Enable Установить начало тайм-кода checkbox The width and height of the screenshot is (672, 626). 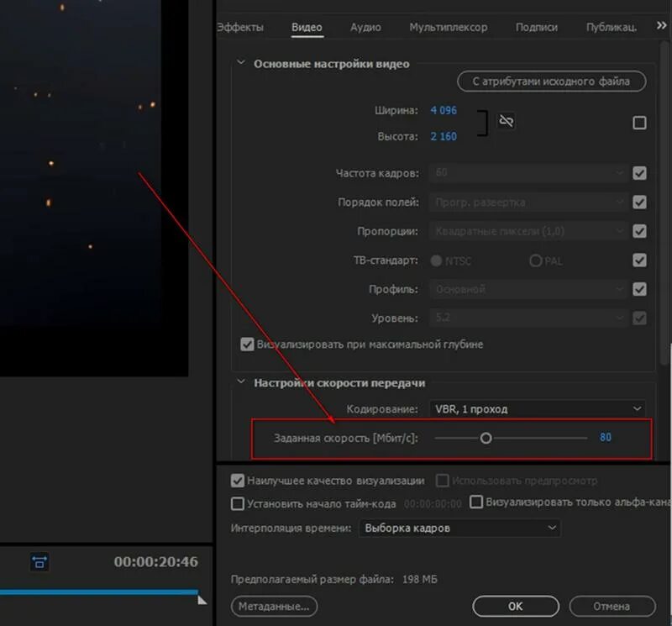point(238,503)
